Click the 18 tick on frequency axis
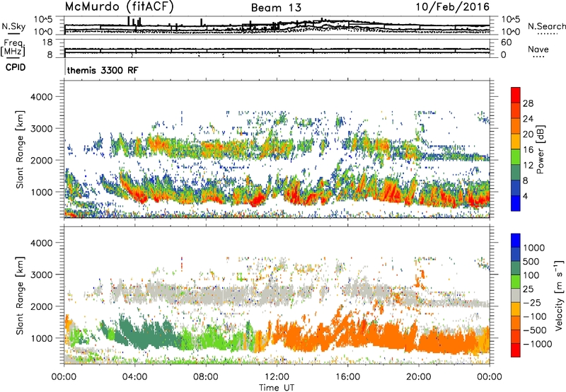 point(47,42)
